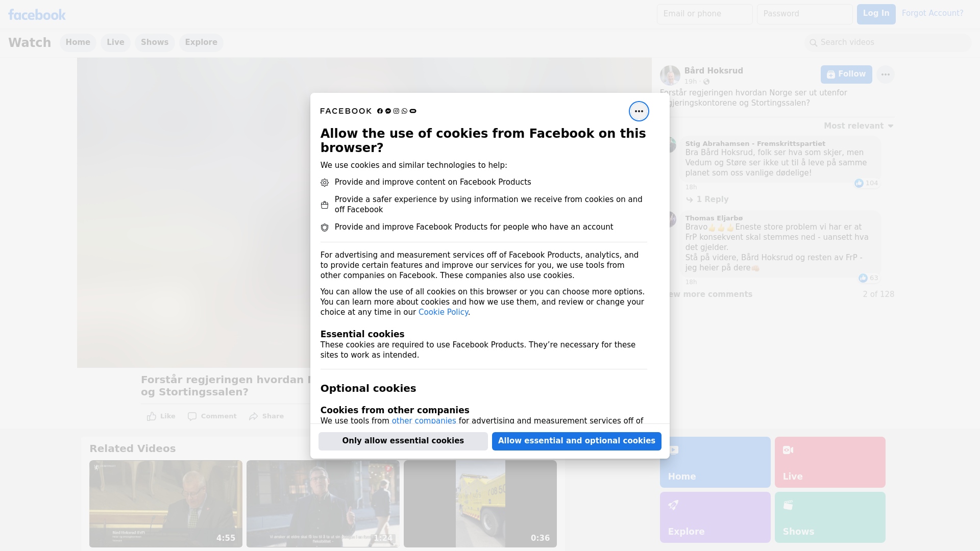Open the 4:55 related video thumbnail
Screen dimensions: 980x551
pos(166,504)
